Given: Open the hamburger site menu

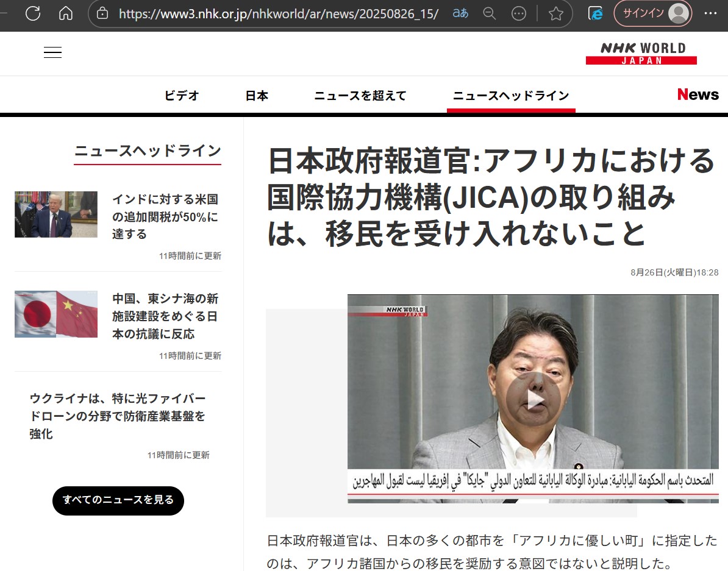Looking at the screenshot, I should (52, 52).
